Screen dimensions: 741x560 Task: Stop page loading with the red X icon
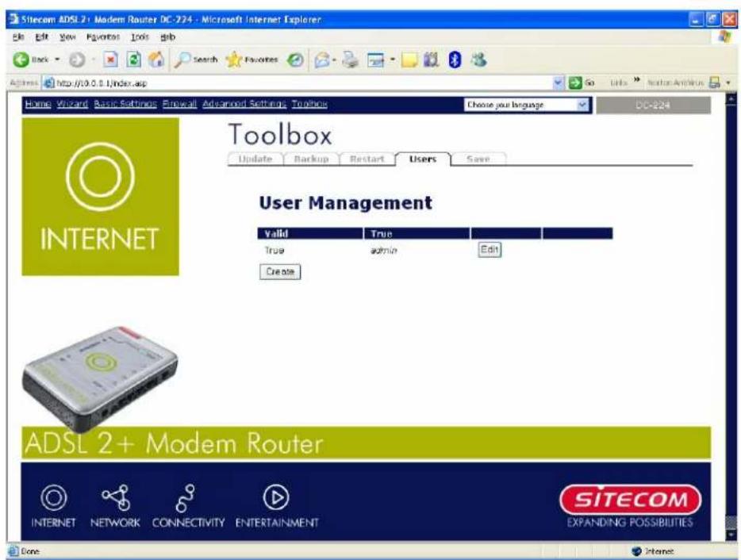(x=110, y=60)
